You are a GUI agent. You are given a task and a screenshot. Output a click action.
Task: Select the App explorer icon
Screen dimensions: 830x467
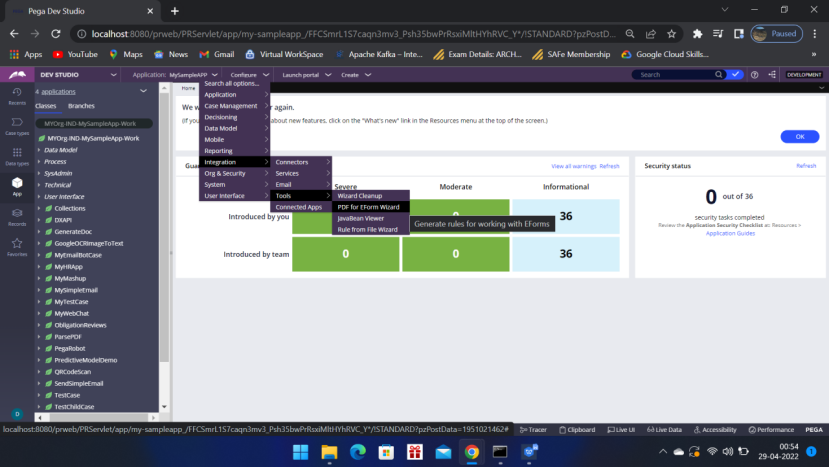coord(17,186)
